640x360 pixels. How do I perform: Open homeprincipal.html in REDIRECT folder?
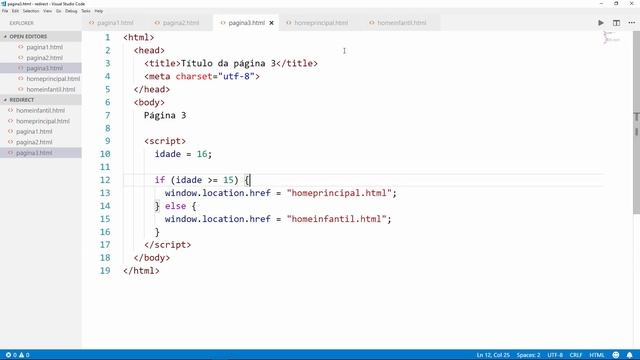[42, 121]
